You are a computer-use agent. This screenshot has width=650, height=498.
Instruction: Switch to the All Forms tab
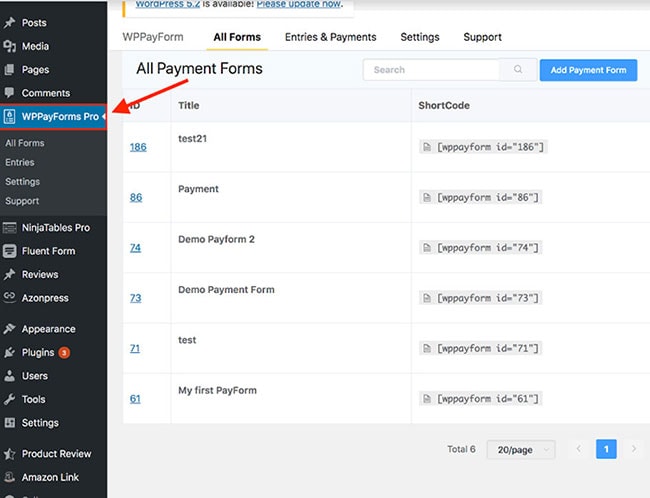point(237,37)
